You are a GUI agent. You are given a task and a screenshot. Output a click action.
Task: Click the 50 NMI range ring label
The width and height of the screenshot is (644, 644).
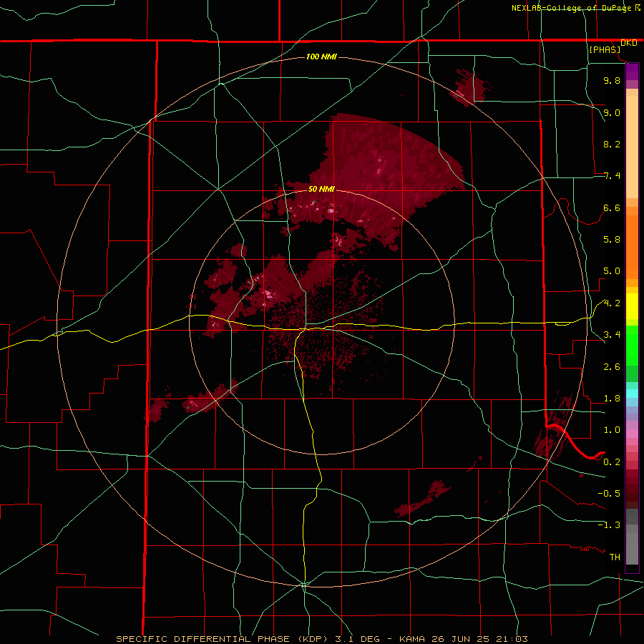(321, 190)
